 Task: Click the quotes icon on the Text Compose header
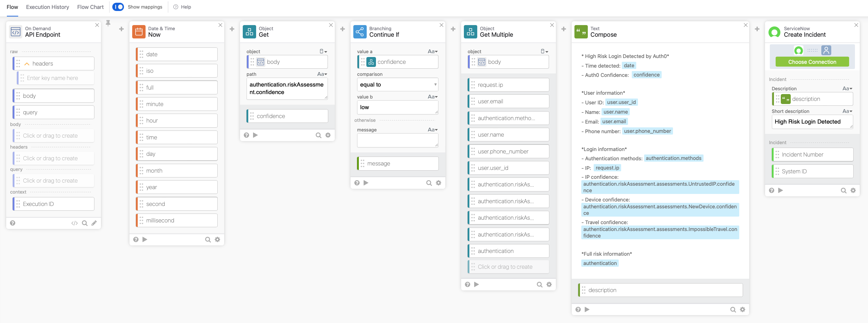pyautogui.click(x=581, y=32)
